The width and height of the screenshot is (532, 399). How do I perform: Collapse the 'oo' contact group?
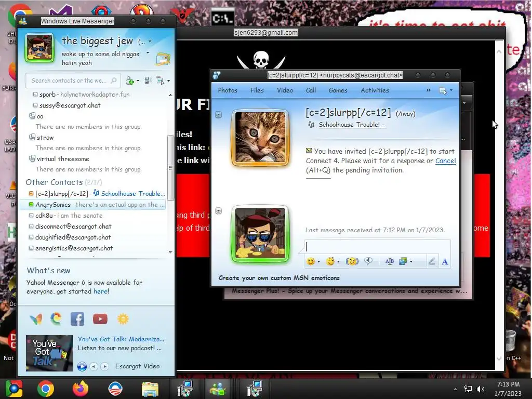32,116
